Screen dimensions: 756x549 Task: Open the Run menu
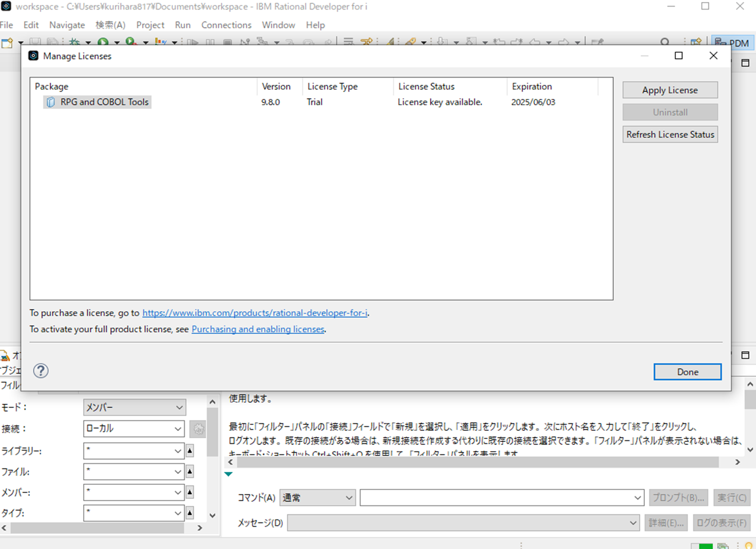(x=183, y=25)
